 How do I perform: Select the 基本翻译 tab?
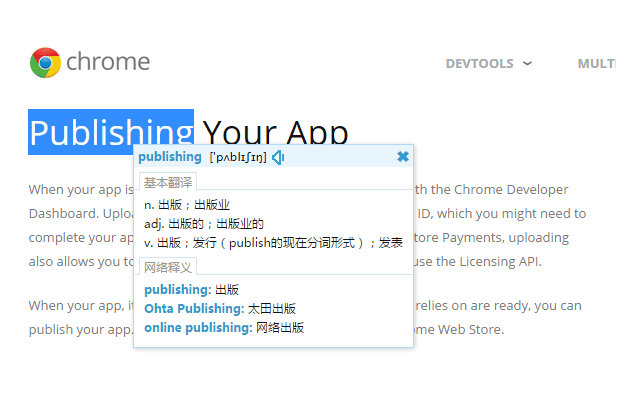coord(168,182)
